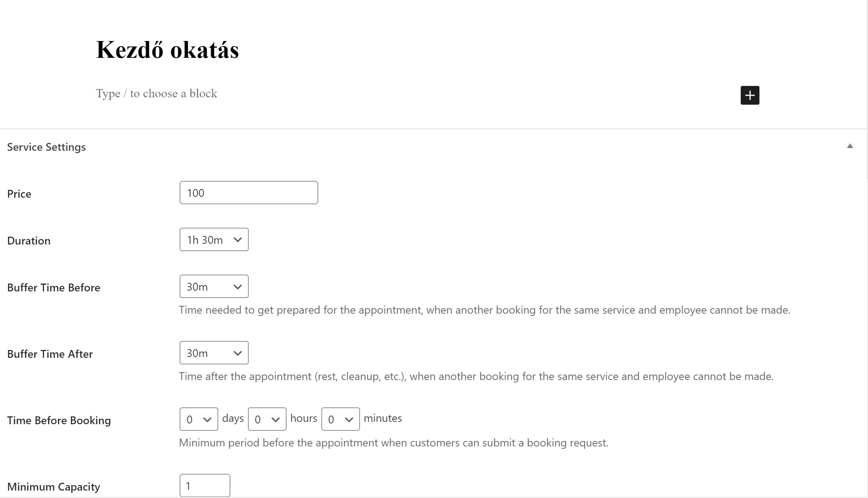Click the Minimum Capacity label
868x498 pixels.
click(54, 487)
